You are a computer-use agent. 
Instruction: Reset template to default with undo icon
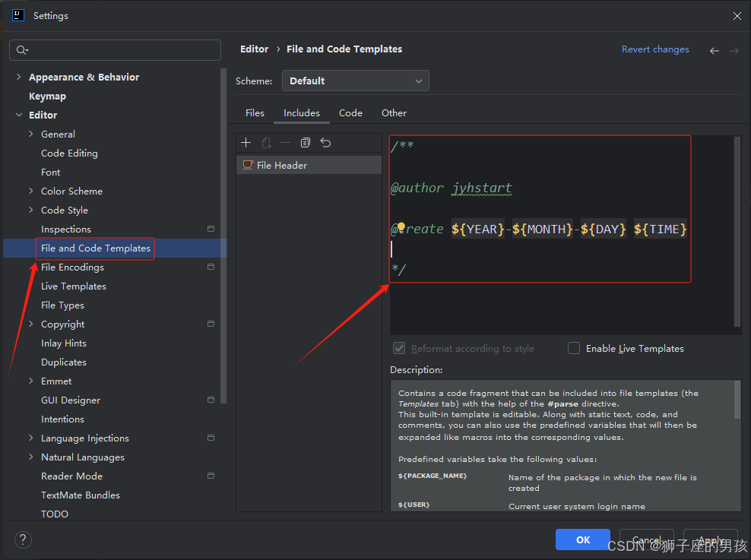click(325, 143)
